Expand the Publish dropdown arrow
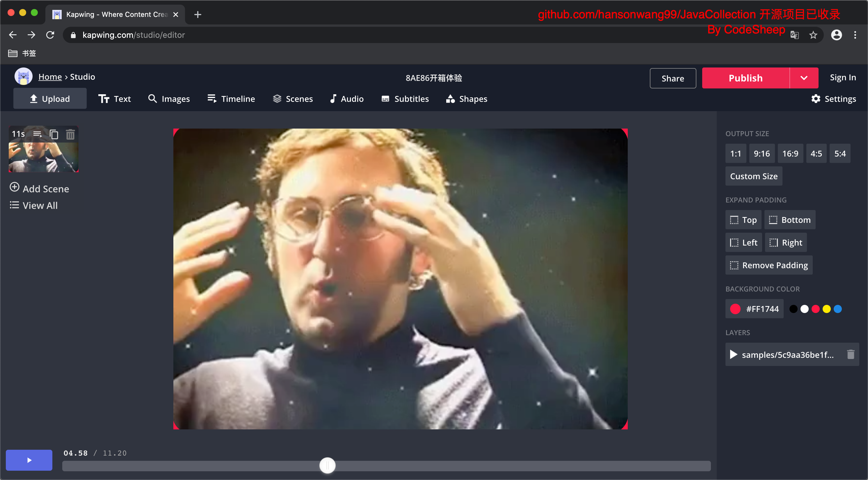Screen dimensions: 868x480 [804, 78]
